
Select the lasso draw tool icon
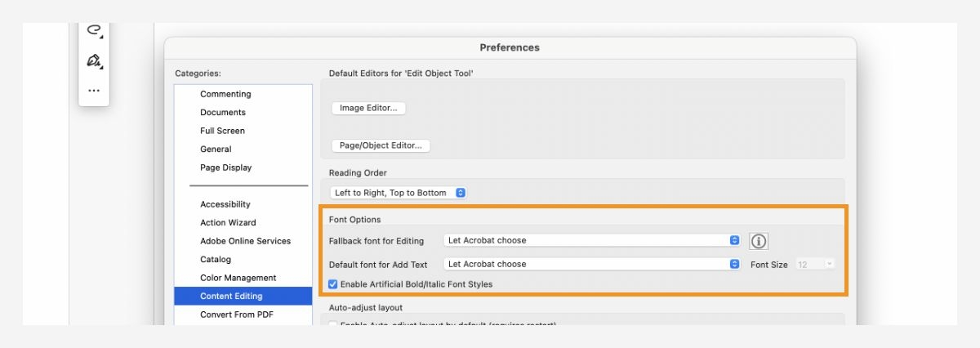(x=94, y=30)
